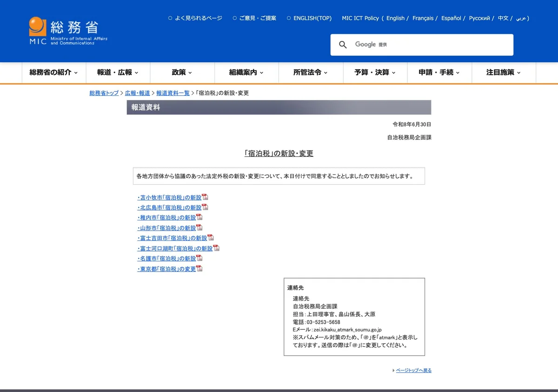The height and width of the screenshot is (392, 558).
Task: Open 山形市「宿泊税」の新設 link
Action: pos(167,228)
